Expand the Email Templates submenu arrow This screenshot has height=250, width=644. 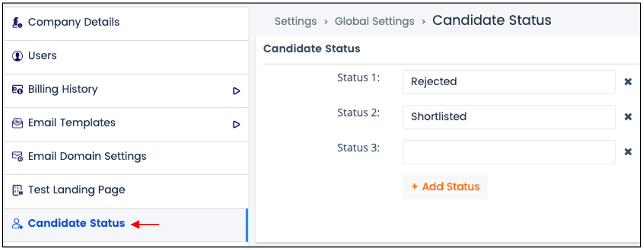(x=236, y=124)
